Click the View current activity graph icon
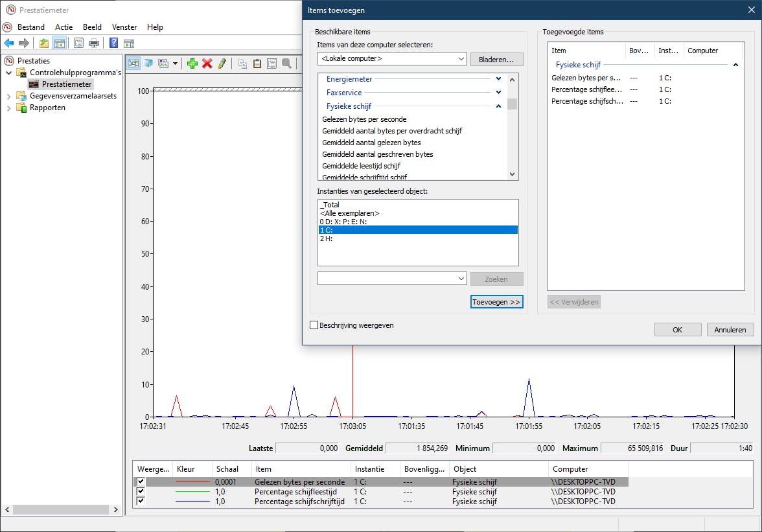762x532 pixels. (133, 63)
